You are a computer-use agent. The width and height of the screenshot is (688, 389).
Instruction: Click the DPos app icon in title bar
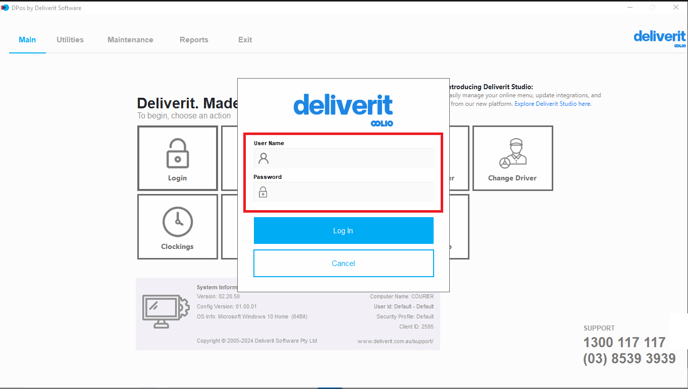(5, 7)
